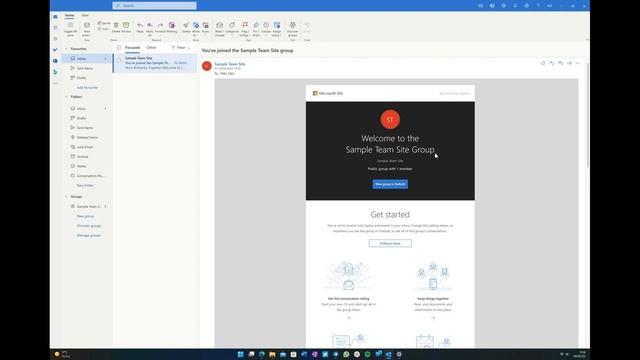Open Deleted Items folder
The width and height of the screenshot is (640, 360).
(x=87, y=138)
